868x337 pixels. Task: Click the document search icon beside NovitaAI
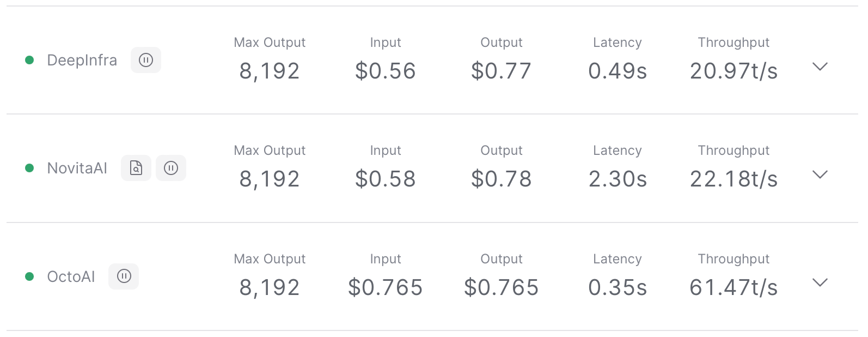click(x=136, y=168)
